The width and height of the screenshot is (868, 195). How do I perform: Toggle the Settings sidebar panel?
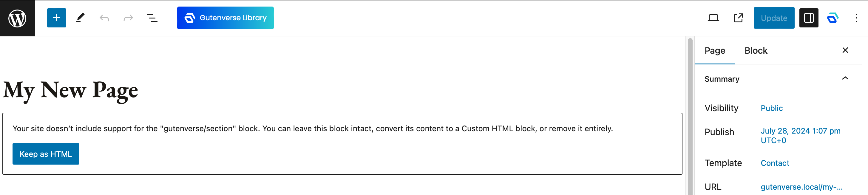[x=808, y=18]
